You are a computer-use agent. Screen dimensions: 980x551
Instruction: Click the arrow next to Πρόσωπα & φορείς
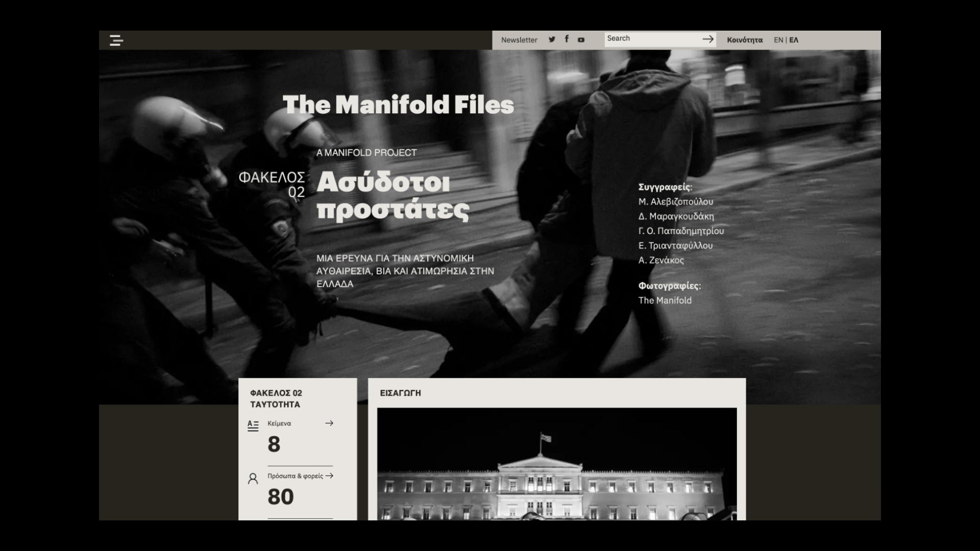pyautogui.click(x=329, y=475)
